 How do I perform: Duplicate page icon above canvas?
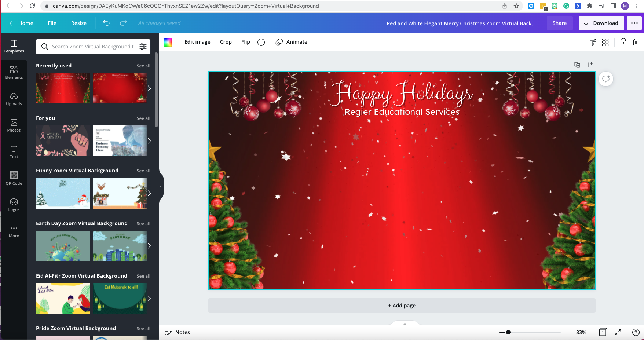(577, 65)
